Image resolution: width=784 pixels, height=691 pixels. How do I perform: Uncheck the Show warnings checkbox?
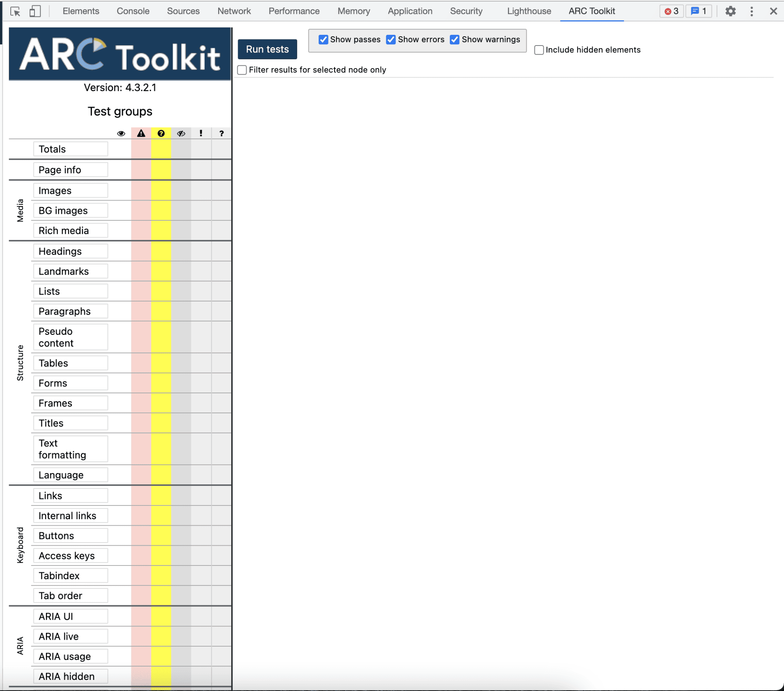[x=454, y=39]
